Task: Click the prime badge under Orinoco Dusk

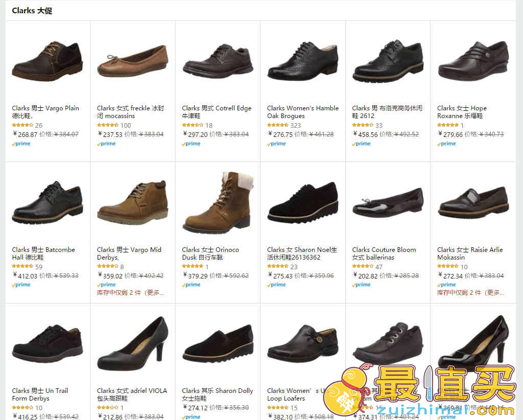Action: [191, 285]
